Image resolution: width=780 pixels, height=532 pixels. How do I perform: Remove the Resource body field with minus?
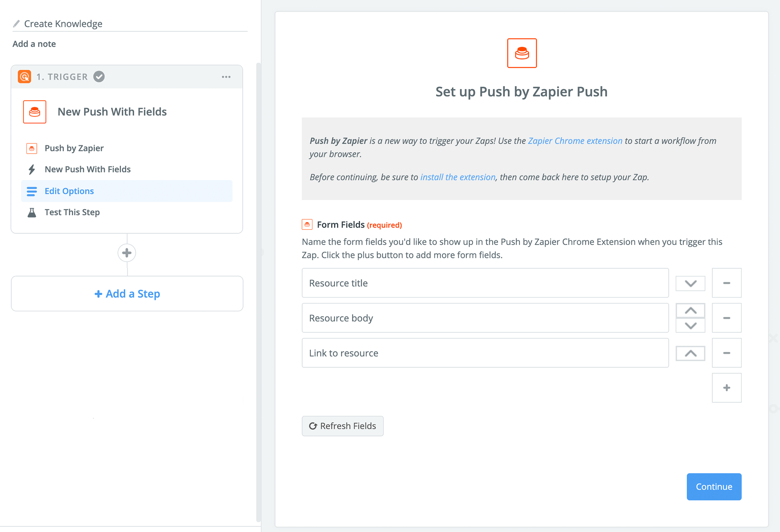pyautogui.click(x=727, y=318)
